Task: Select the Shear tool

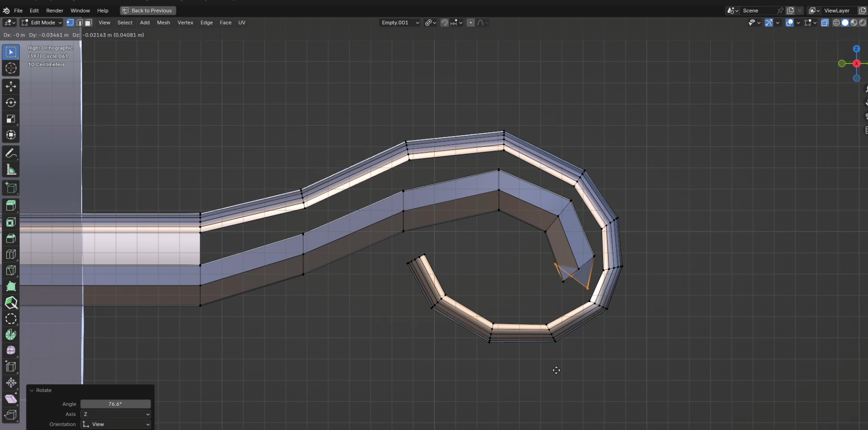Action: coord(11,399)
